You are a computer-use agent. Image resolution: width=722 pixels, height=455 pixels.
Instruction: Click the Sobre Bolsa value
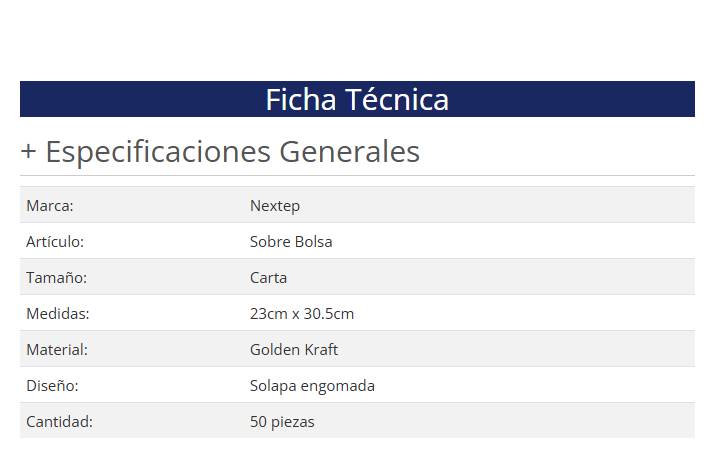tap(291, 242)
